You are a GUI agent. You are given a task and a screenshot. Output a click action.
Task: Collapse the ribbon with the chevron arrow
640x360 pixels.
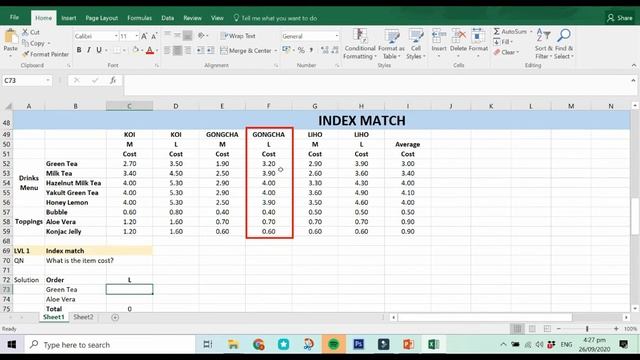[634, 65]
